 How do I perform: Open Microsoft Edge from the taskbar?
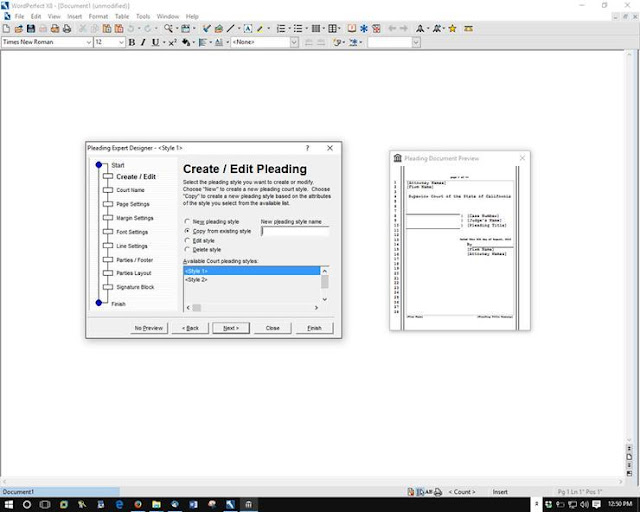[119, 504]
